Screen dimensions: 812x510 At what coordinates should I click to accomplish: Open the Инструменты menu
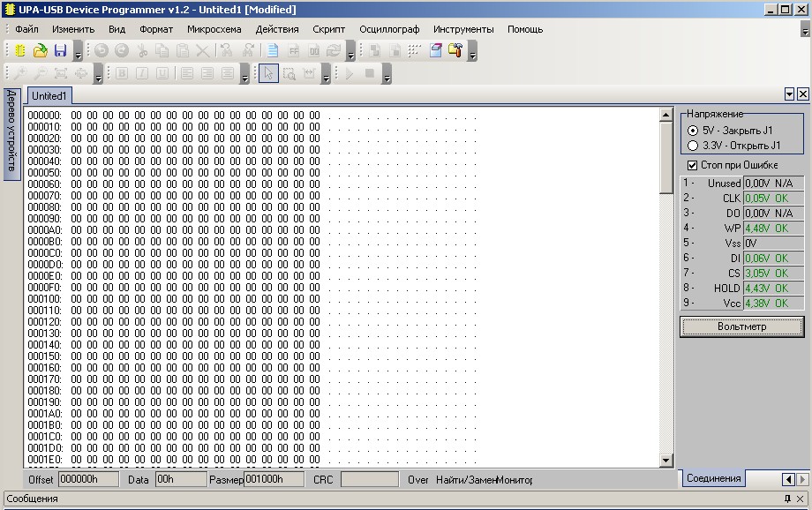(x=463, y=29)
